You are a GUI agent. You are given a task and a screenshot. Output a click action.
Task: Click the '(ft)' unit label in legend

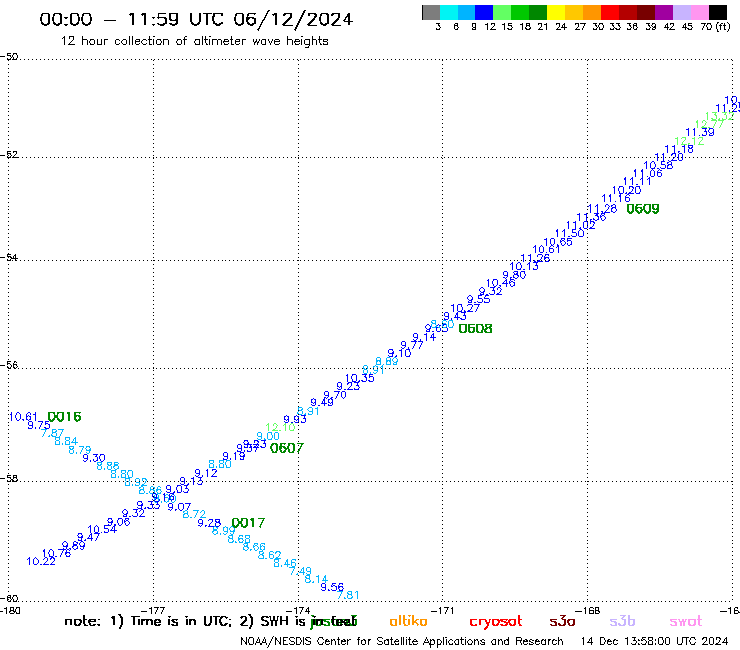point(723,27)
